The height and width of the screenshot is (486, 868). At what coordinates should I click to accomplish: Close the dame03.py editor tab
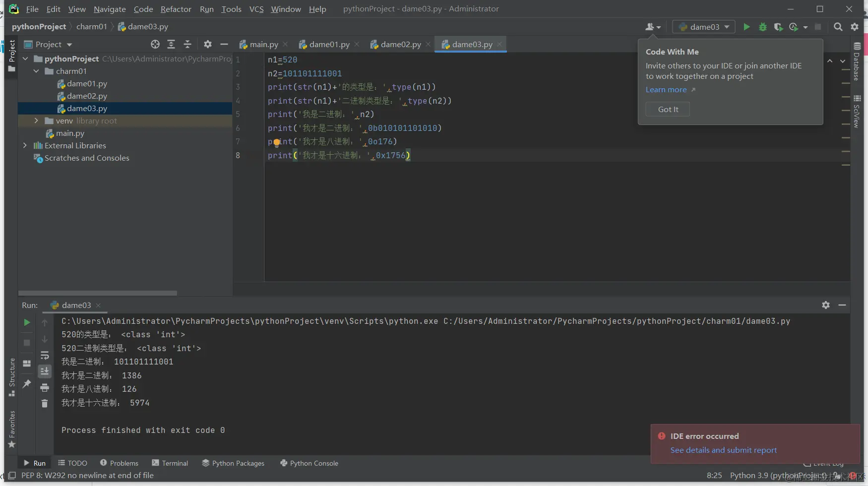(499, 44)
